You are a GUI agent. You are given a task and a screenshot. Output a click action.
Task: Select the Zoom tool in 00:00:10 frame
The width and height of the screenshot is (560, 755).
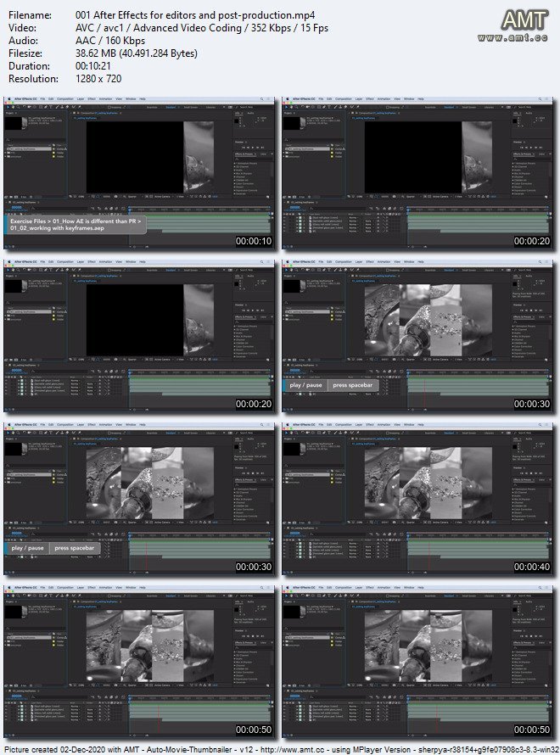[x=18, y=107]
